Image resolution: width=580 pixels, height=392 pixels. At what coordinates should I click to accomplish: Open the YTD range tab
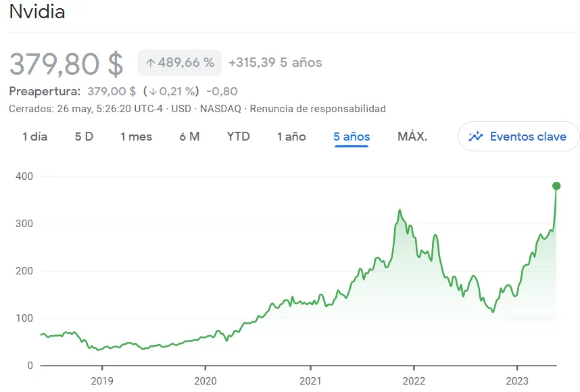point(238,137)
